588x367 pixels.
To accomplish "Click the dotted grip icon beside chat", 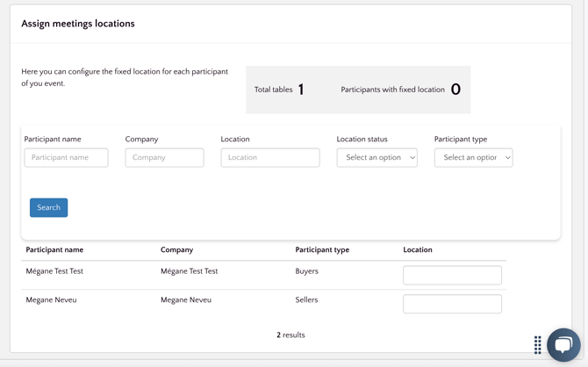I will tap(538, 344).
